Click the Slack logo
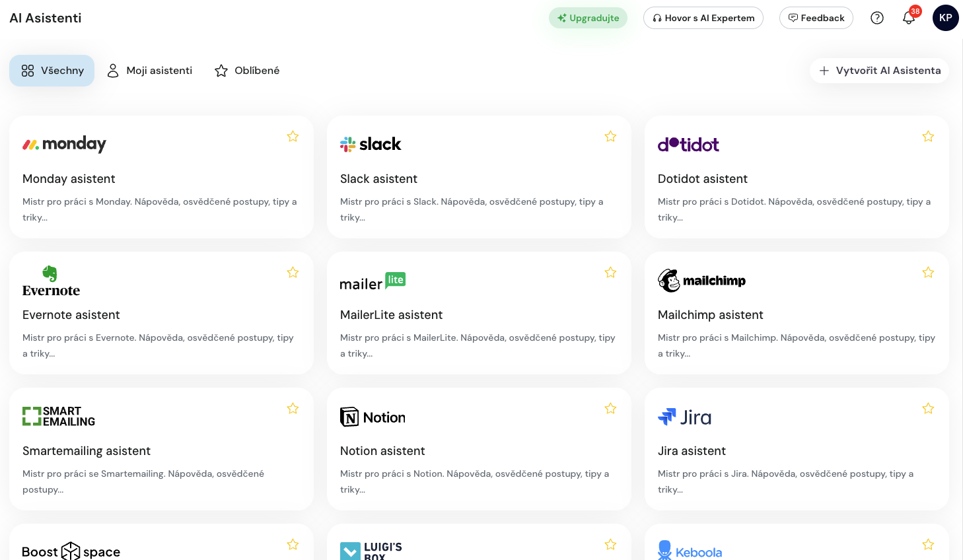 [371, 144]
